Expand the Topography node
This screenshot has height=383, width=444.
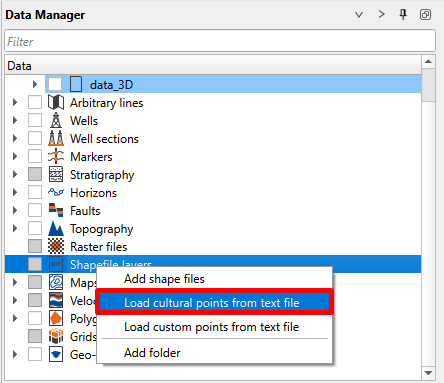pos(15,228)
